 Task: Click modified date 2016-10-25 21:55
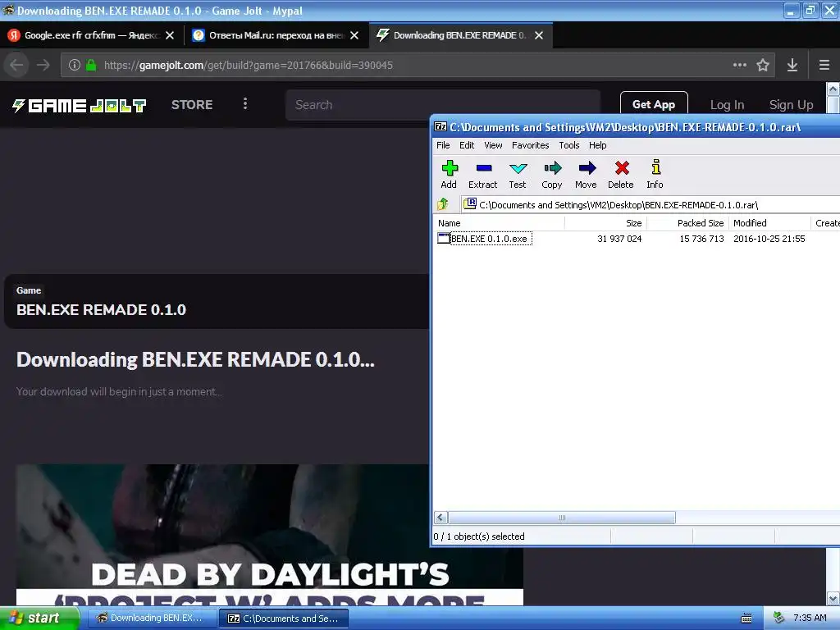pyautogui.click(x=769, y=239)
